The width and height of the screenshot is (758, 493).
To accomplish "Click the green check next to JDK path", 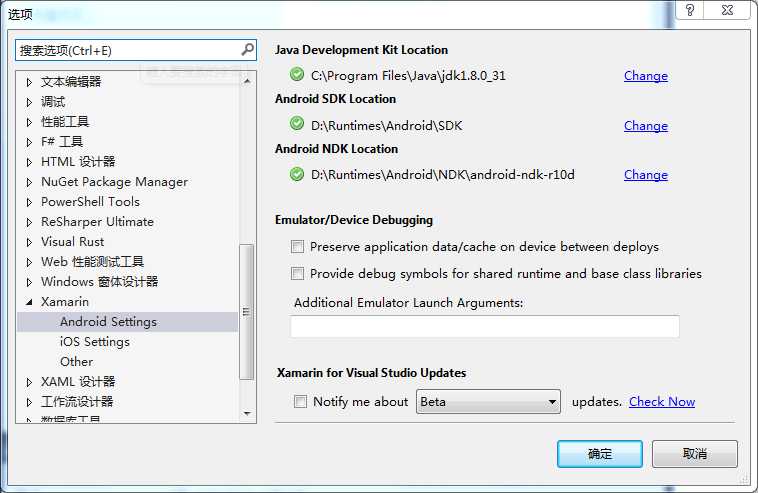I will pos(296,74).
